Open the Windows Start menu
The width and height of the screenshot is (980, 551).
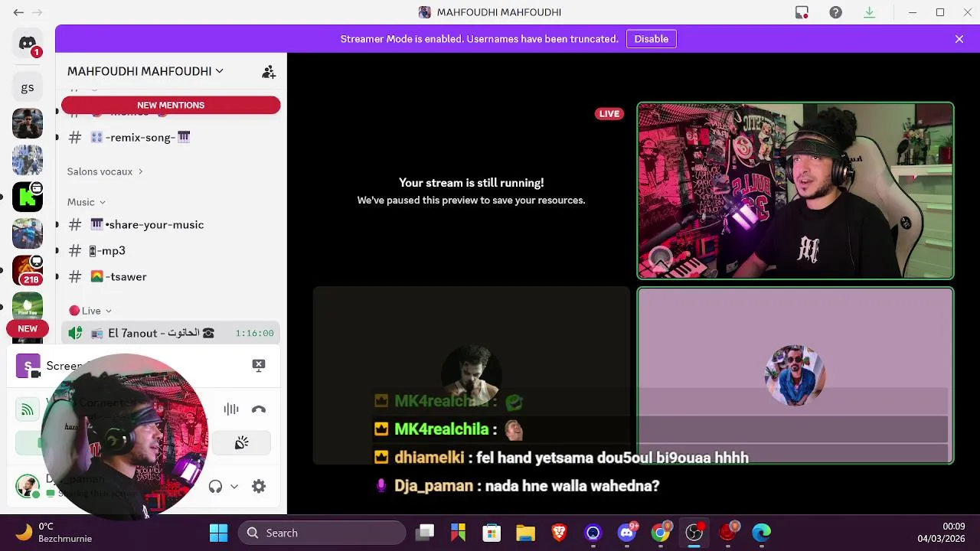[x=218, y=533]
